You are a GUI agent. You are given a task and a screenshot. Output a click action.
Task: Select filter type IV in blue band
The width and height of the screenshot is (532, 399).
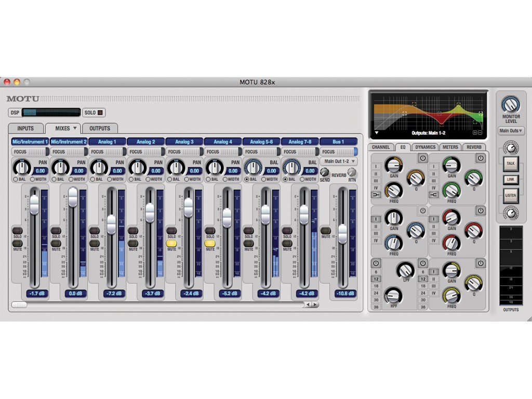376,241
